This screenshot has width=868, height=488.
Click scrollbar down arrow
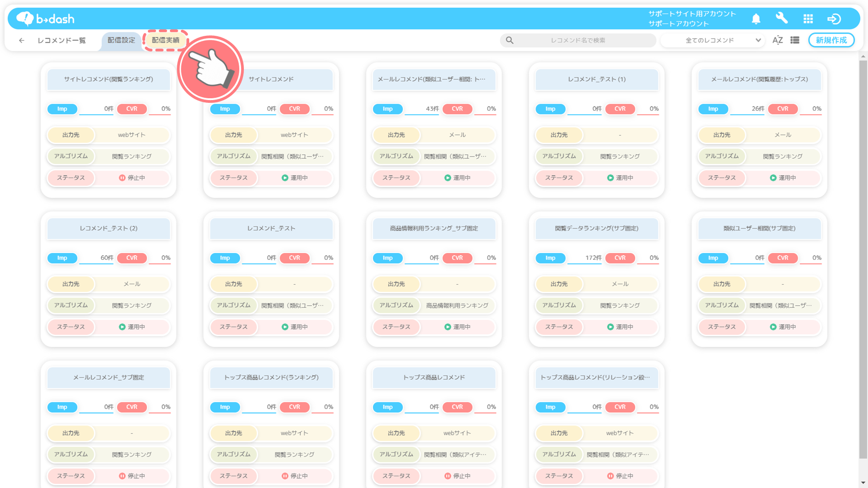tap(863, 483)
